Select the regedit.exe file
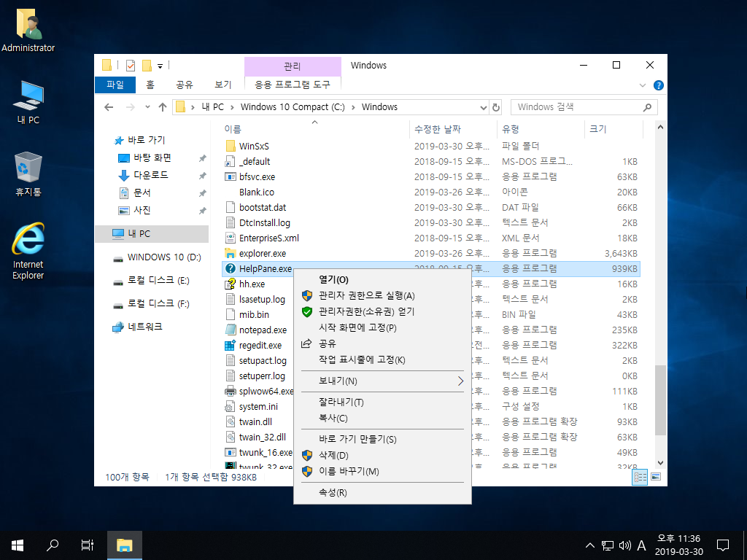This screenshot has width=747, height=560. (x=260, y=345)
